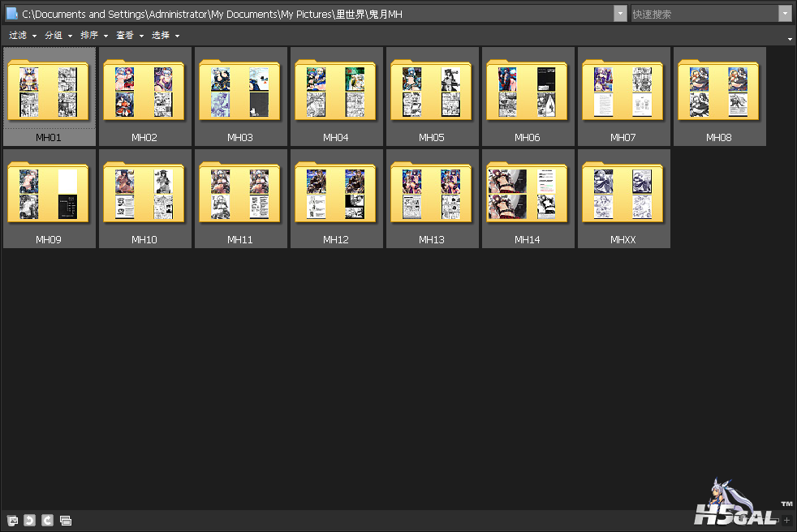
Task: Click the rotate left icon
Action: (29, 520)
